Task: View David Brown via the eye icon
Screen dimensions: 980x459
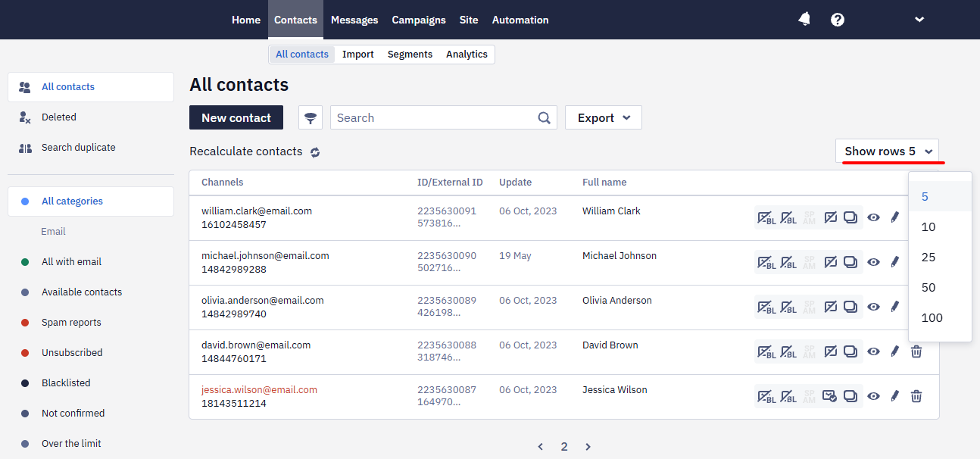Action: tap(873, 351)
